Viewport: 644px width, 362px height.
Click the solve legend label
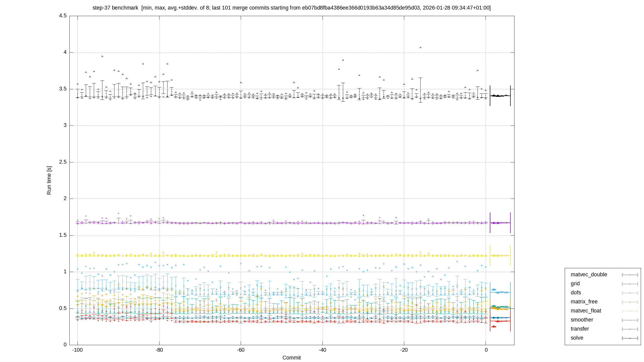click(577, 338)
